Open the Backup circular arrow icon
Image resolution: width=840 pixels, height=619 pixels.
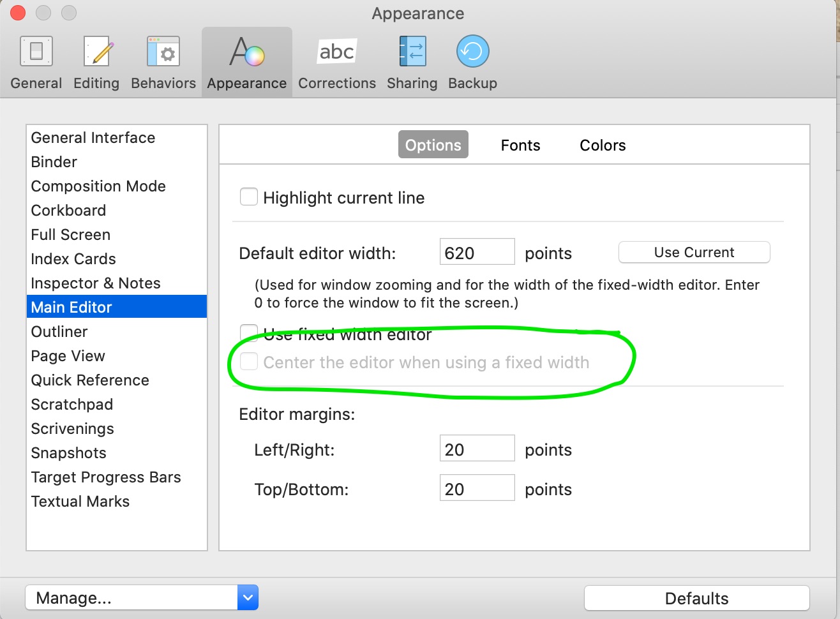(x=472, y=52)
